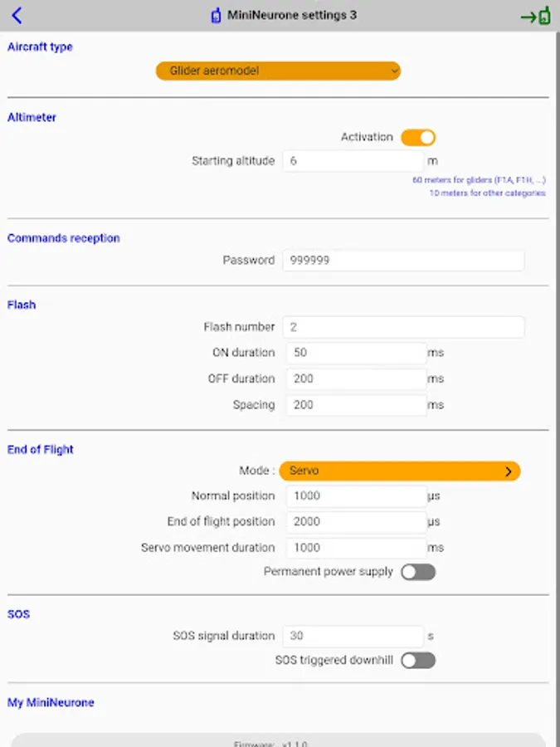Go back using the left arrow icon

(17, 16)
